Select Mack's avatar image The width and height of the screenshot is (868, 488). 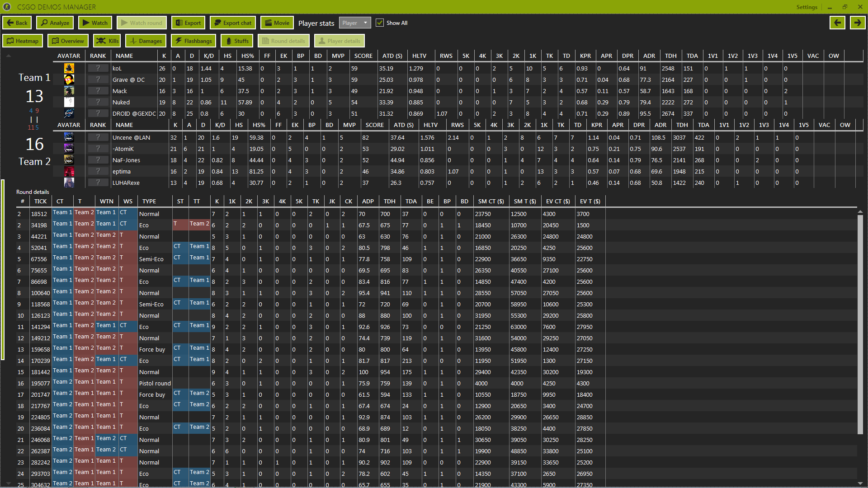coord(69,91)
